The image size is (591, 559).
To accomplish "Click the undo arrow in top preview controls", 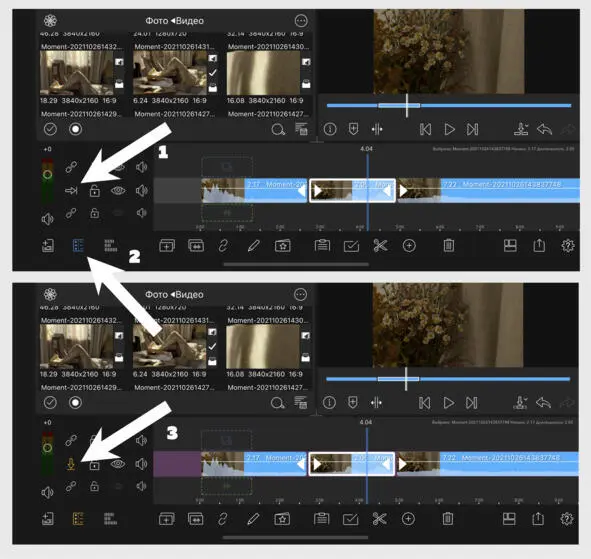I will coord(544,129).
